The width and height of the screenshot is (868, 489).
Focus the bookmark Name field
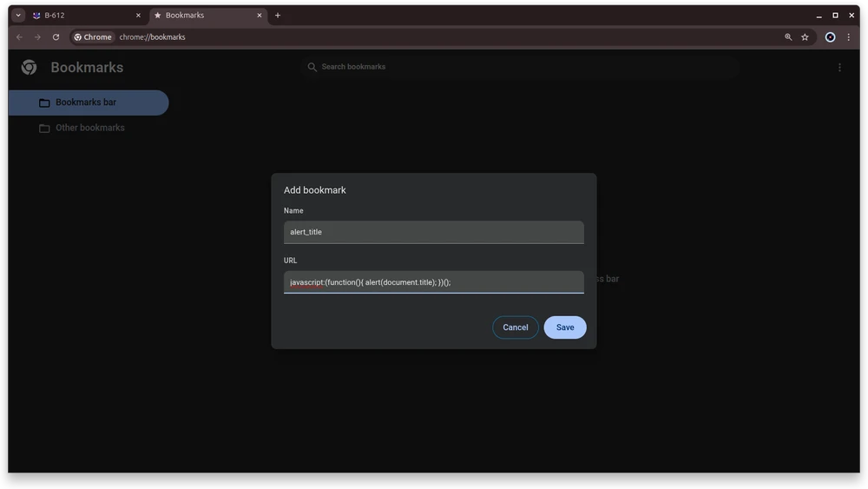pos(433,232)
